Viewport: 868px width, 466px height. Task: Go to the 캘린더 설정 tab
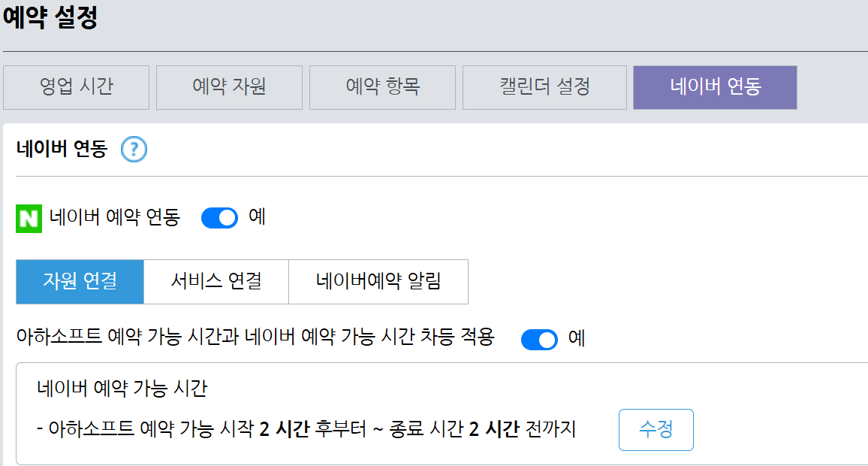(544, 87)
